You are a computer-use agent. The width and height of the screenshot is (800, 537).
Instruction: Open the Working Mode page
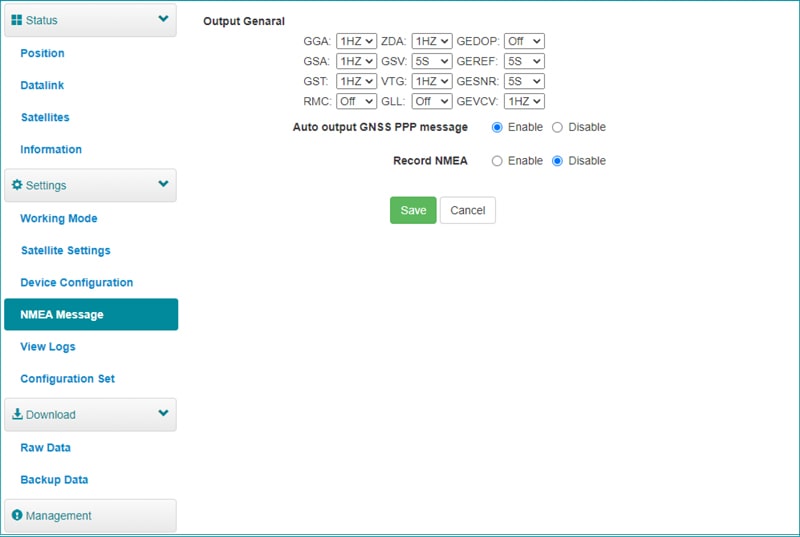point(59,218)
